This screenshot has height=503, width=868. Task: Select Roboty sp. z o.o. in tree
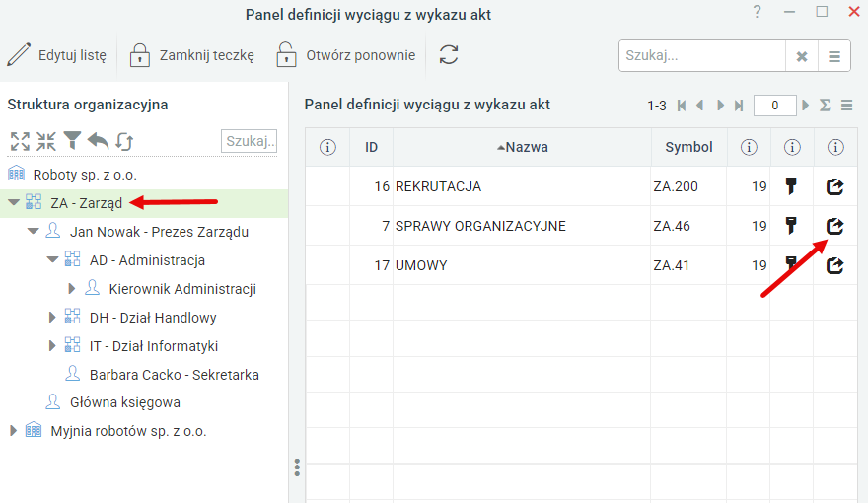click(x=85, y=175)
